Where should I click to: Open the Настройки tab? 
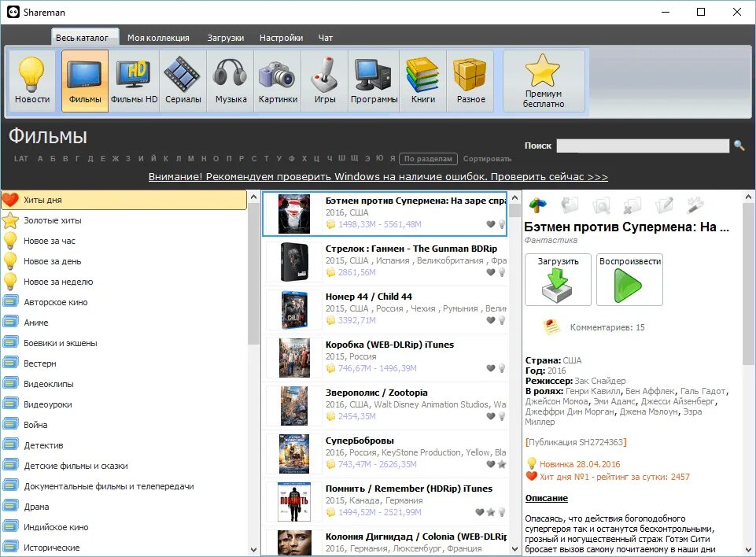coord(281,38)
